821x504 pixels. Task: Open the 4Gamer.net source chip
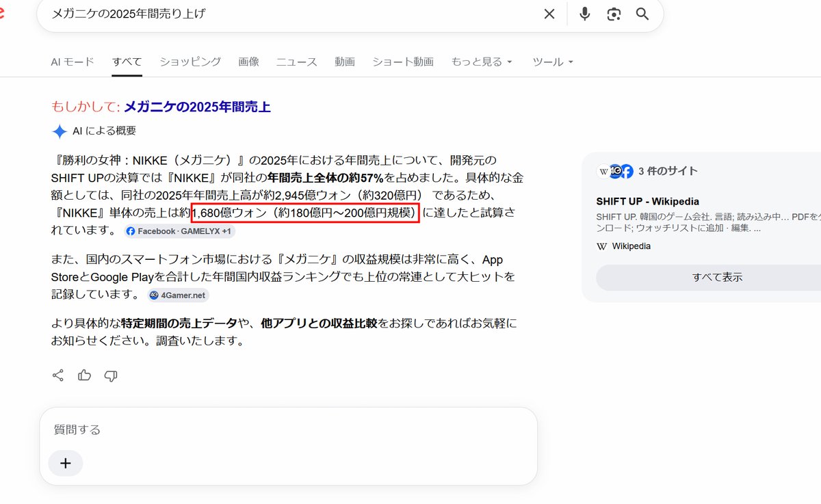pos(178,295)
